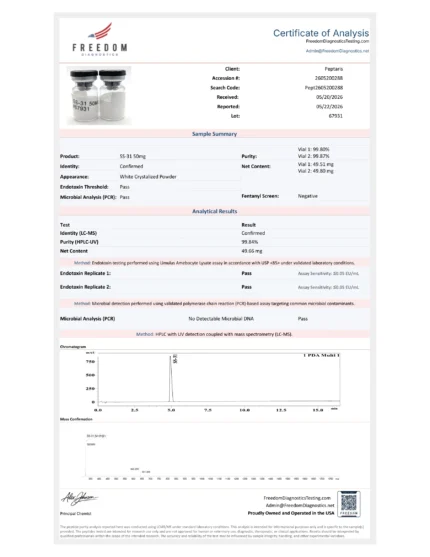Open the FreedomDiagnosticsTesting.com link in the footer
The height and width of the screenshot is (557, 430).
point(297,498)
